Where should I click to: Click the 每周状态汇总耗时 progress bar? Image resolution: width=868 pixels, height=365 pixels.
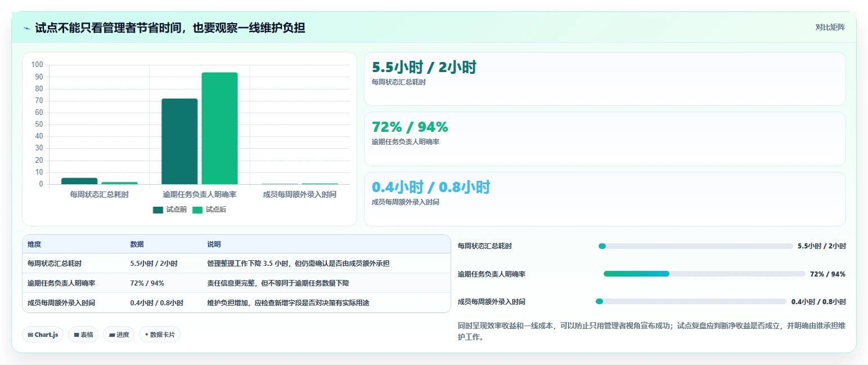pyautogui.click(x=695, y=246)
